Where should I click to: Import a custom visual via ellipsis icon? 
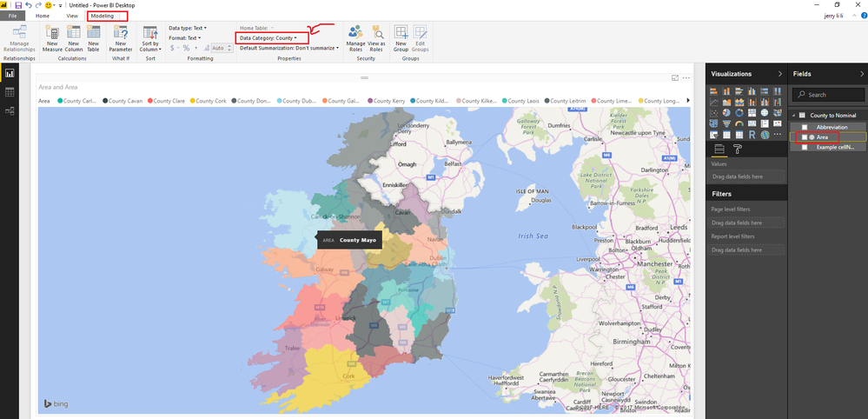[778, 134]
